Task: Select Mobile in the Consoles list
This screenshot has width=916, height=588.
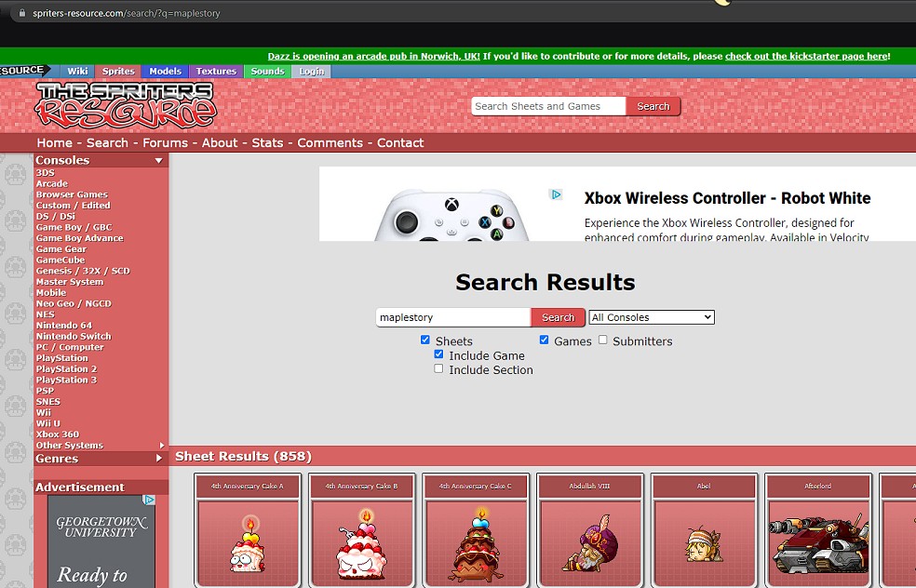Action: pyautogui.click(x=51, y=292)
